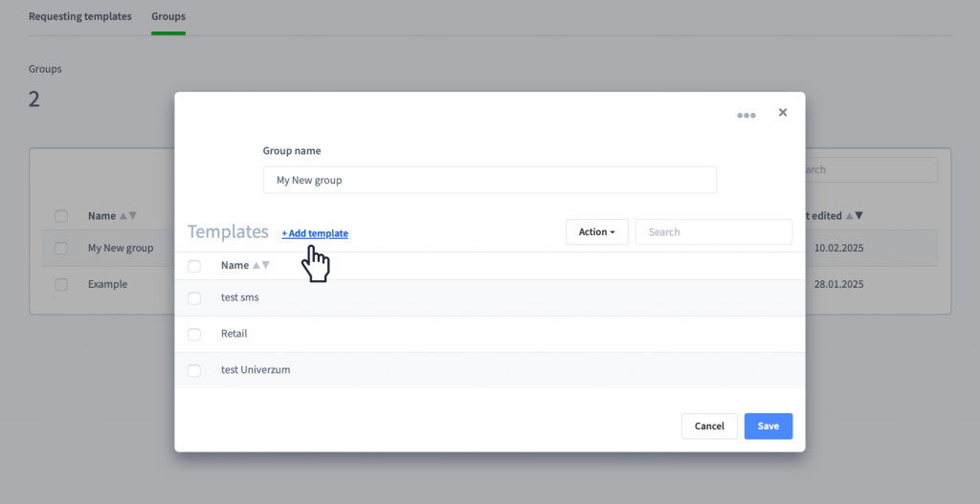This screenshot has width=980, height=504.
Task: Click the Add template link
Action: (315, 233)
